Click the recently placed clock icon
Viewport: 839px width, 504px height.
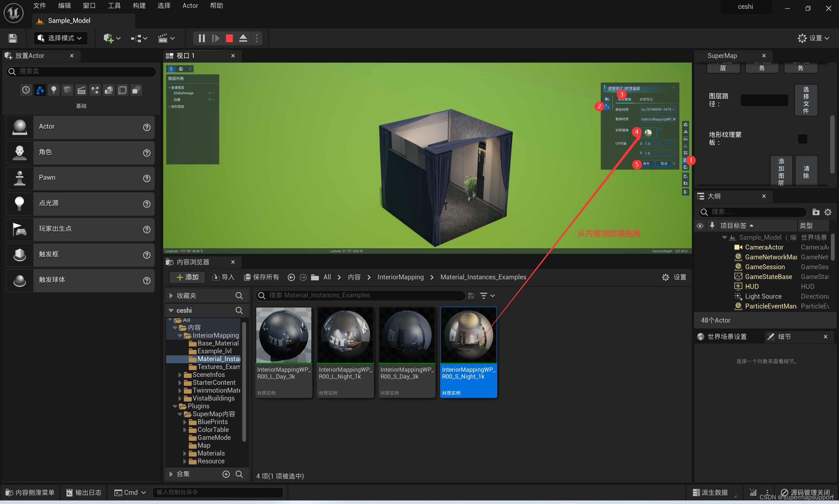point(26,90)
